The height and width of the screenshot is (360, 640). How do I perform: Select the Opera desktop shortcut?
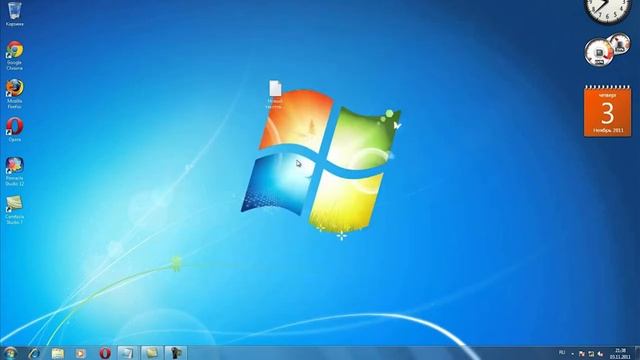pos(14,129)
